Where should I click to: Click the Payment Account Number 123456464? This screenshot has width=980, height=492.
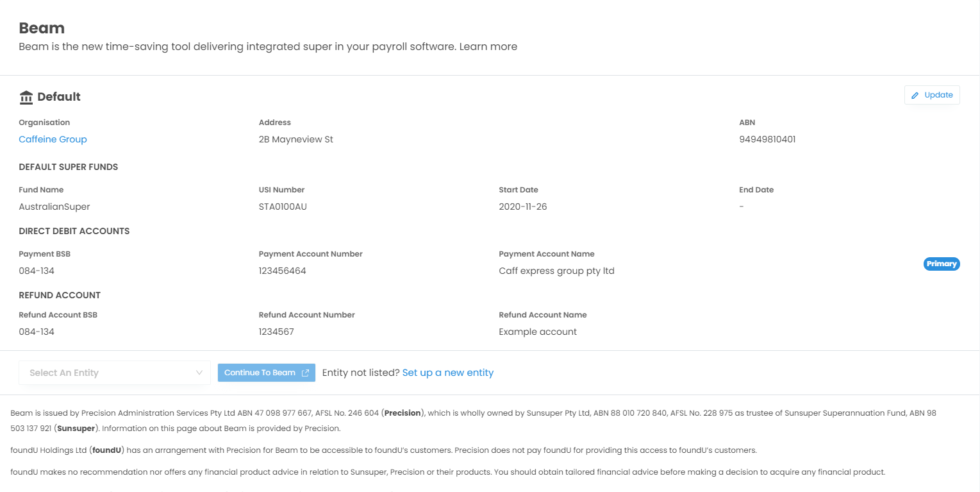[282, 271]
